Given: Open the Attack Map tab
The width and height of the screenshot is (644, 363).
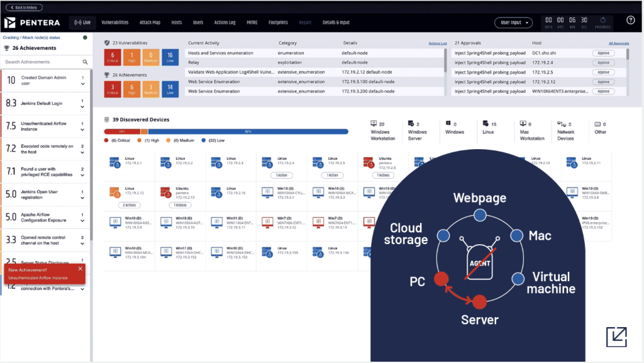Looking at the screenshot, I should [150, 23].
